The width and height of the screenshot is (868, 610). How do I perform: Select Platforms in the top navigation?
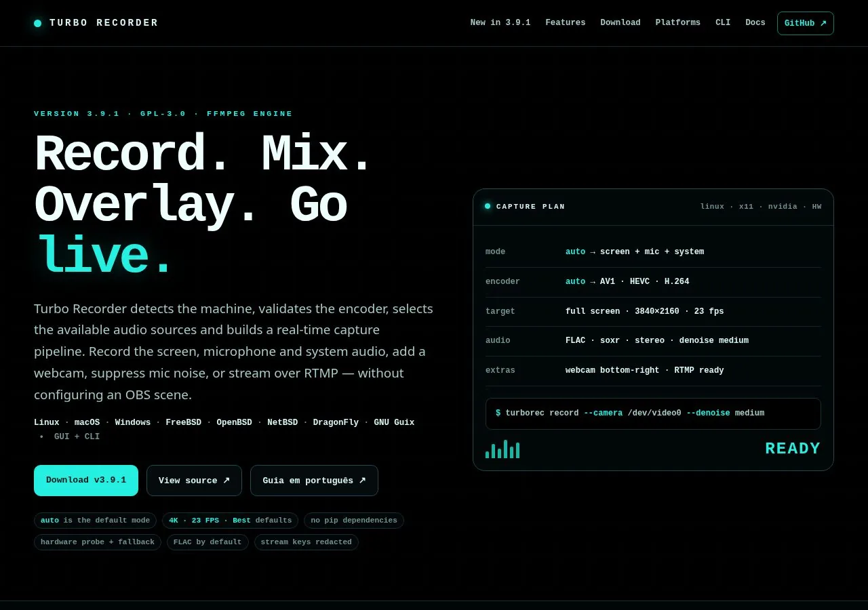click(x=678, y=22)
